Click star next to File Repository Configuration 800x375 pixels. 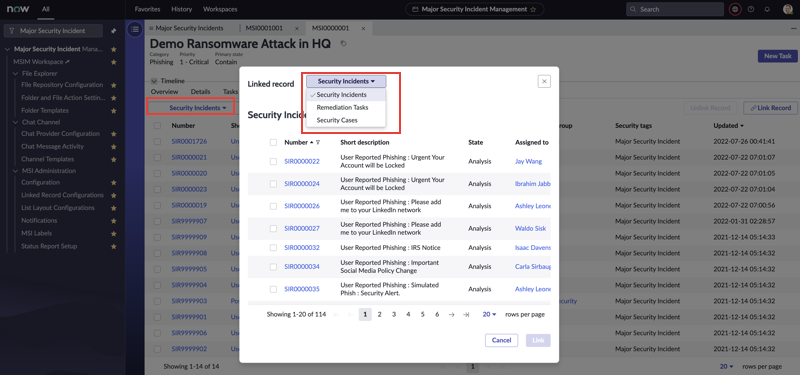pos(114,85)
